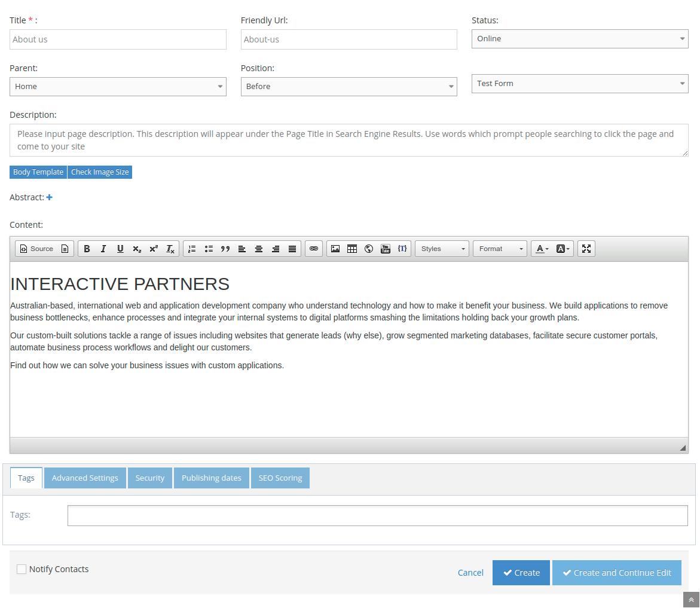Viewport: 700px width, 608px height.
Task: Click the Remove Format icon
Action: pyautogui.click(x=170, y=249)
